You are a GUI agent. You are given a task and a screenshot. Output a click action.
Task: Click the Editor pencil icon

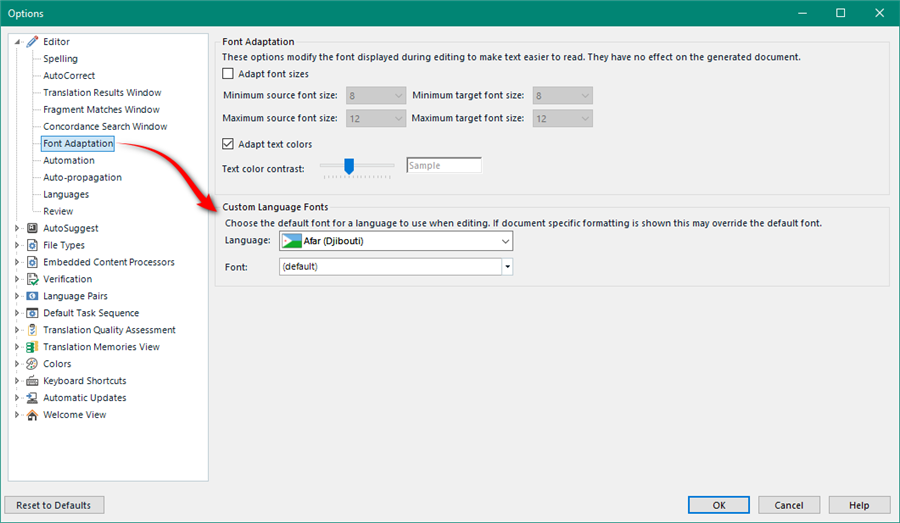32,41
